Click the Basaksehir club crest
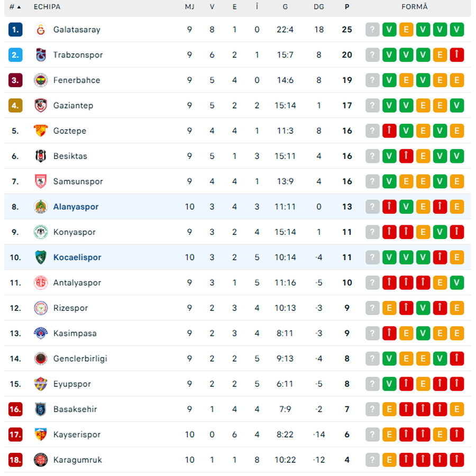The height and width of the screenshot is (476, 476). [41, 409]
